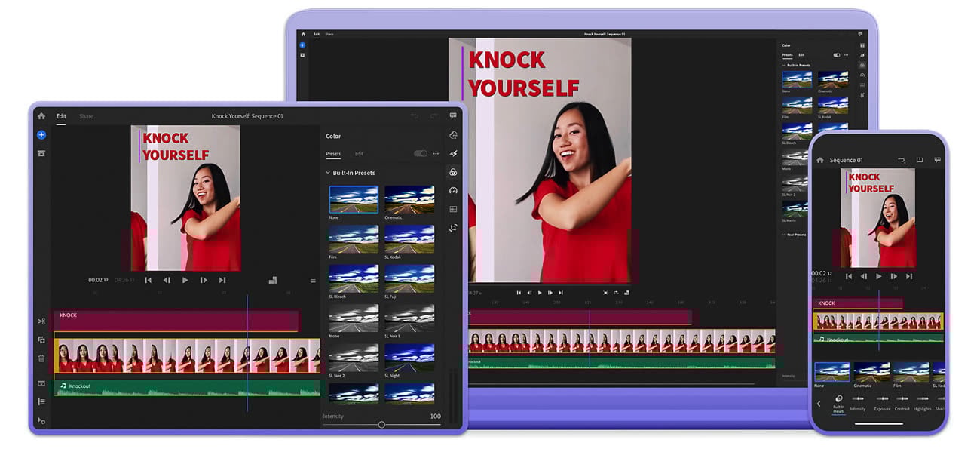
Task: Open the Highlights control on the phone
Action: point(923,404)
